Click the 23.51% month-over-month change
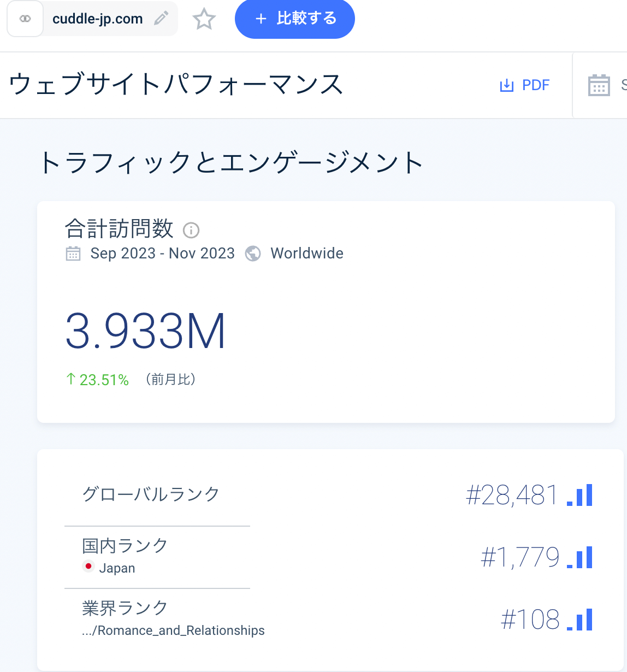The width and height of the screenshot is (627, 672). click(x=97, y=380)
